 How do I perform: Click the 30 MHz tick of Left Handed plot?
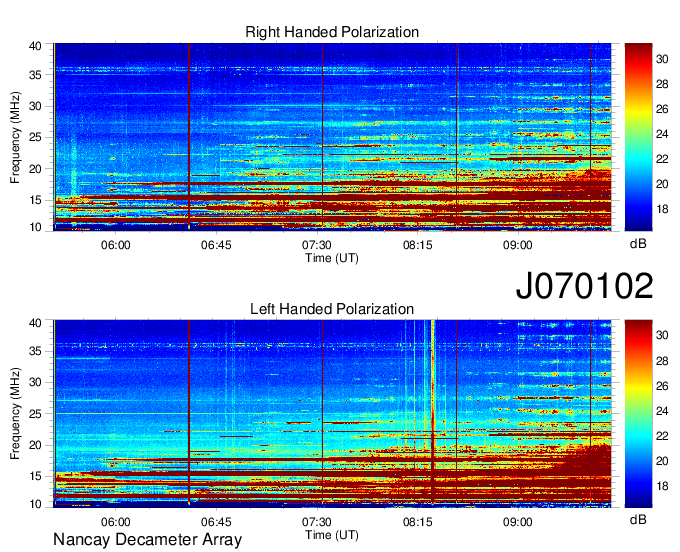(35, 382)
